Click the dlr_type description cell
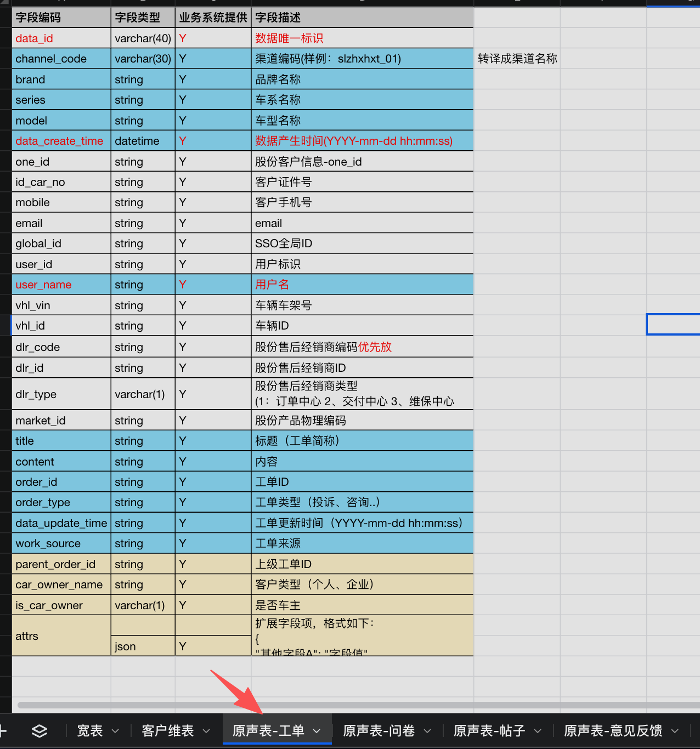Viewport: 700px width, 749px height. [x=362, y=394]
